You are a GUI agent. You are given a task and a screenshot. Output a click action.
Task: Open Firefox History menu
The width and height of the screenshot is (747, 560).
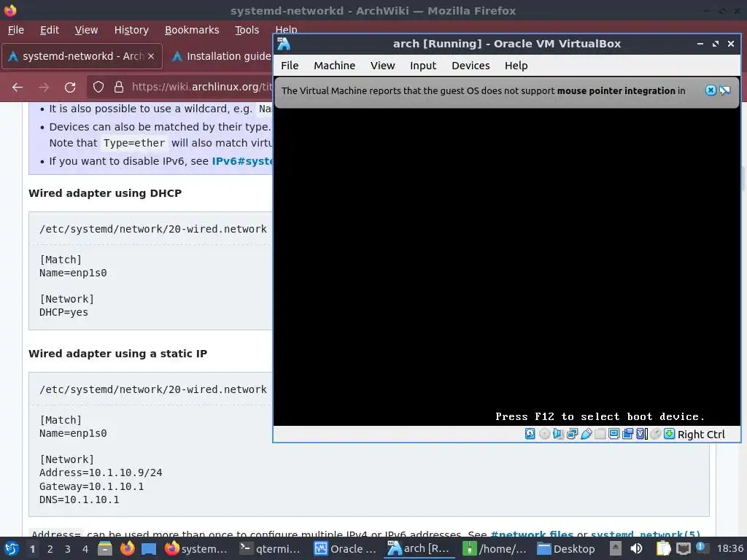click(x=131, y=30)
